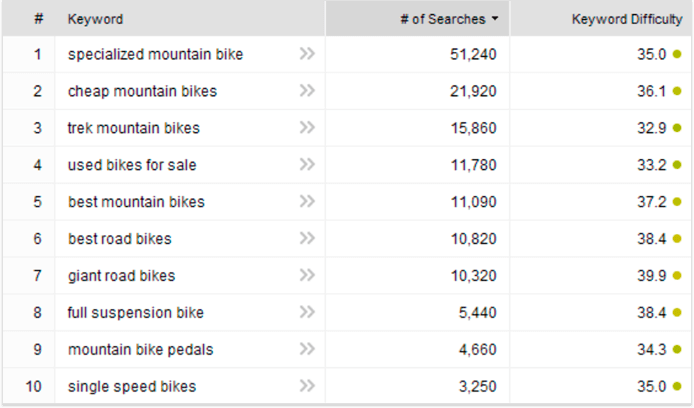The image size is (694, 408).
Task: Click double-chevron beside full suspension bike
Action: tap(307, 312)
